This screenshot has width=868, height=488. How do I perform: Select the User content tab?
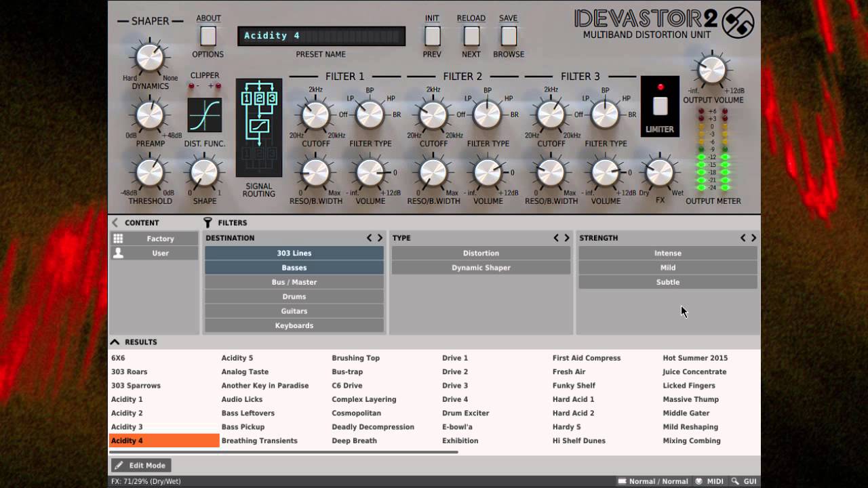155,253
